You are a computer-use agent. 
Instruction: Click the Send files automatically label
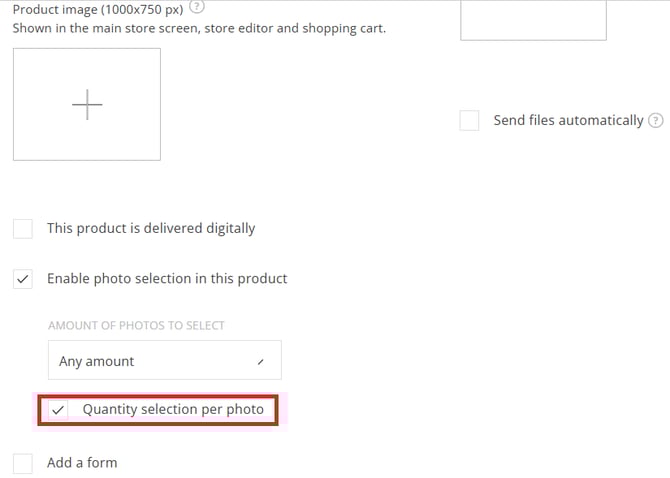click(x=568, y=121)
